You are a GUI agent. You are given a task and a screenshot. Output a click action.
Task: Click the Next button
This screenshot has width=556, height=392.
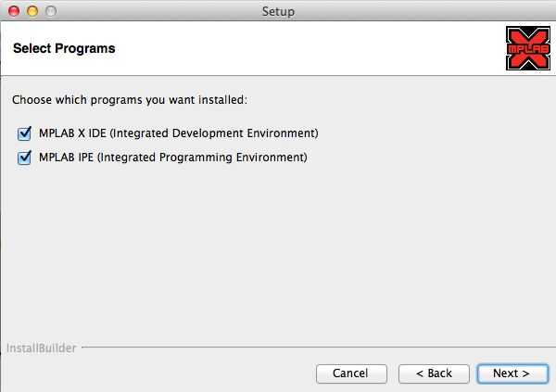[x=511, y=373]
